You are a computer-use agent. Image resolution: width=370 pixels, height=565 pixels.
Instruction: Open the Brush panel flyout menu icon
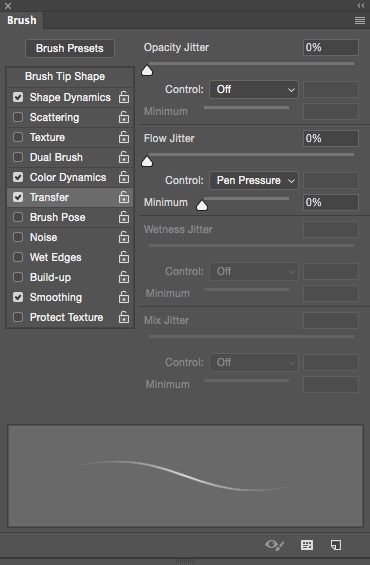[360, 20]
